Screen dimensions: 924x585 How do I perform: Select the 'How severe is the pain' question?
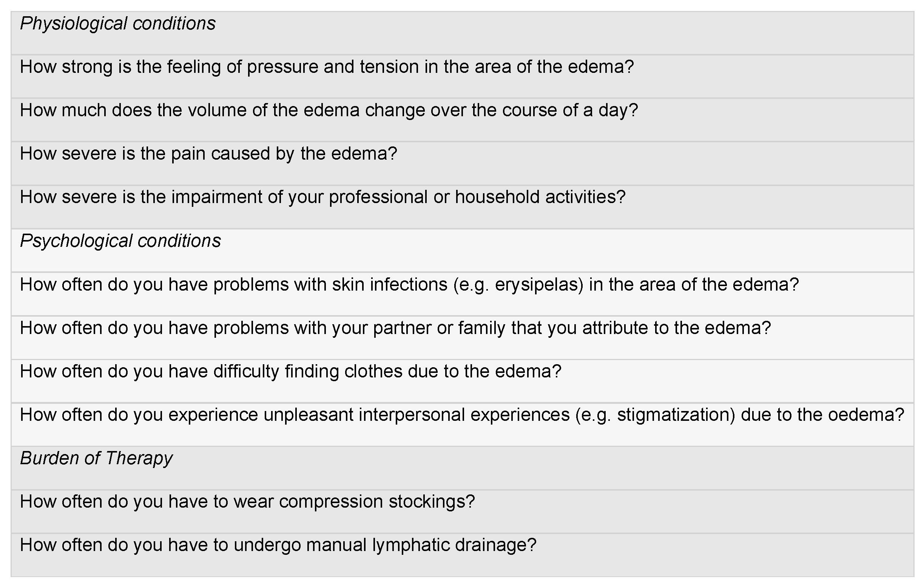208,154
